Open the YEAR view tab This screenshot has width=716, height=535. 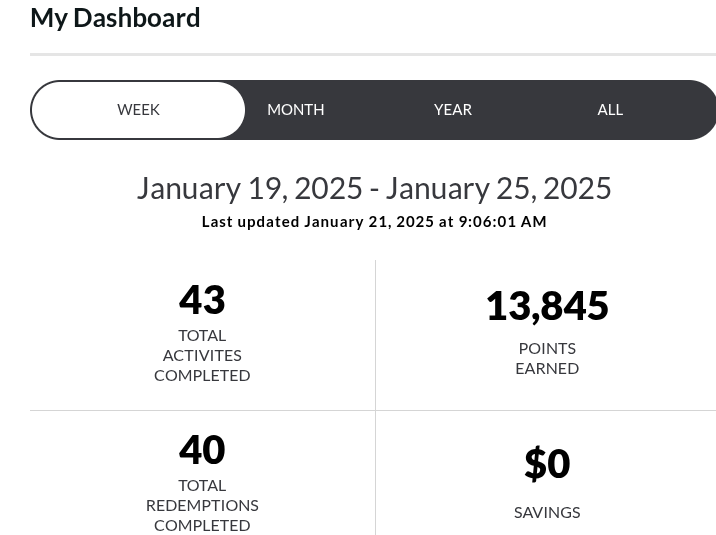(452, 110)
